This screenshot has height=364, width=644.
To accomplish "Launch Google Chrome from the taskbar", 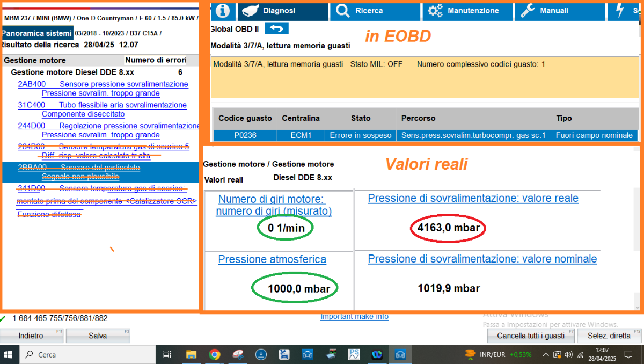I will pos(215,355).
